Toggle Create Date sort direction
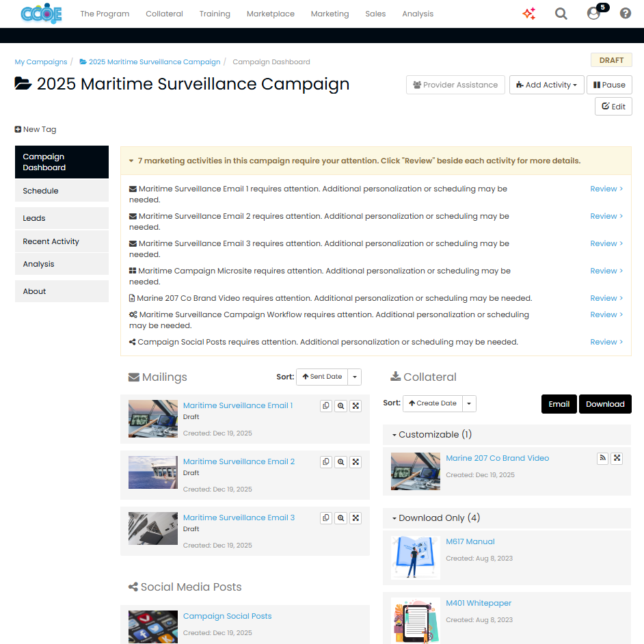The image size is (644, 644). pyautogui.click(x=433, y=404)
